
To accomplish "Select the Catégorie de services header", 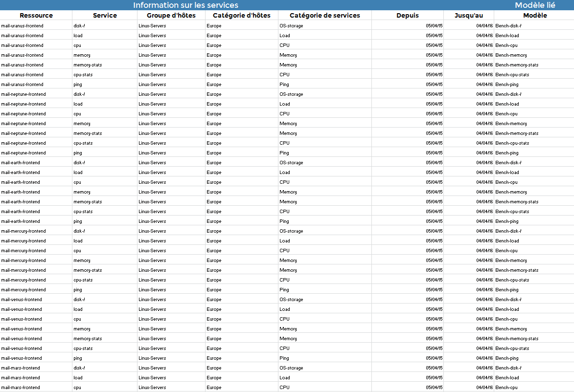I will tap(324, 15).
